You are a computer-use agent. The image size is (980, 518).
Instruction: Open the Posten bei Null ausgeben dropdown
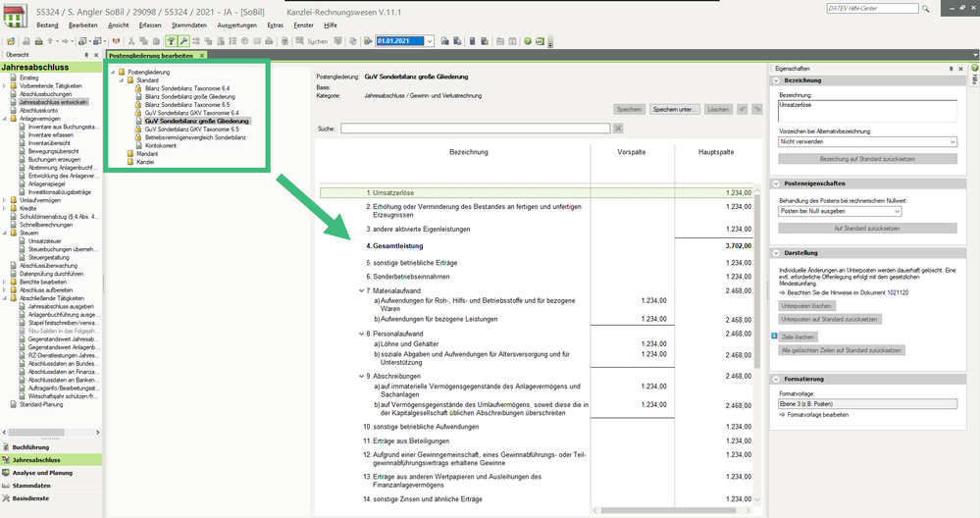(897, 211)
